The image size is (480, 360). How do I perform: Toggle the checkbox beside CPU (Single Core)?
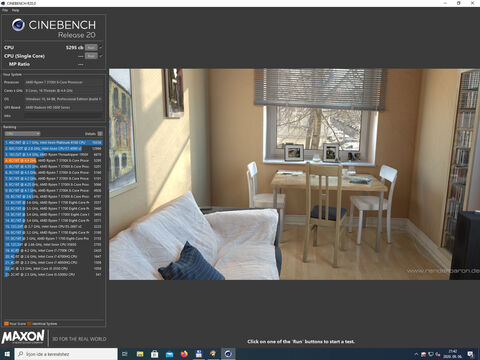(101, 56)
